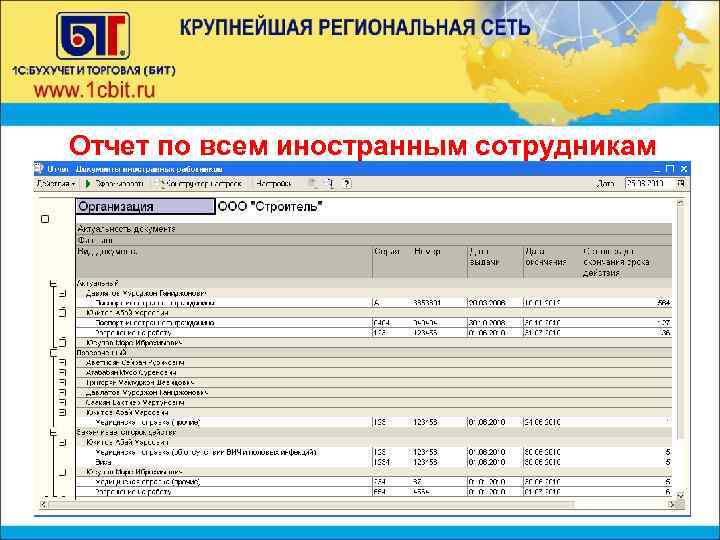Screen dimensions: 720x540
Task: Expand the Агабабян employee row
Action: (x=63, y=373)
